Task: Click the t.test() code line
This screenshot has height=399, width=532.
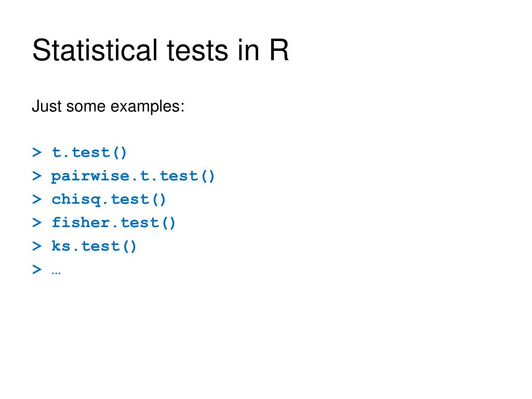Action: coord(79,153)
